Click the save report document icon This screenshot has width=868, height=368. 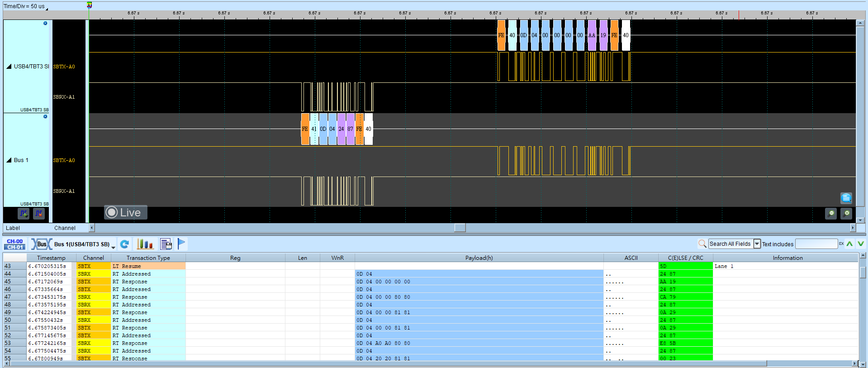(x=166, y=244)
